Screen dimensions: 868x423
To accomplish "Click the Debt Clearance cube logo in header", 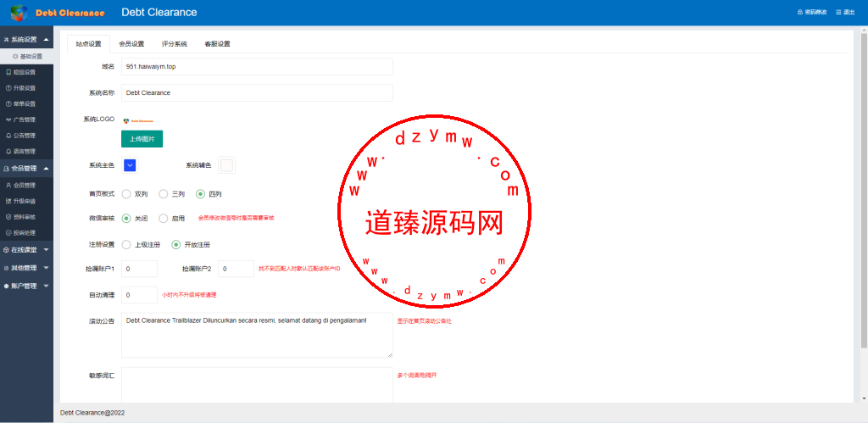I will [19, 12].
